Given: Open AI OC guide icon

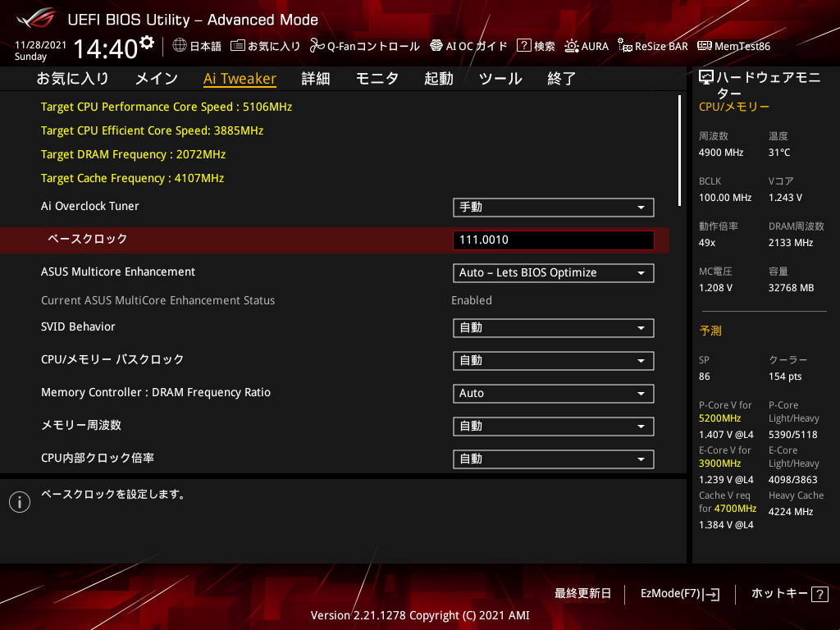Looking at the screenshot, I should point(436,46).
